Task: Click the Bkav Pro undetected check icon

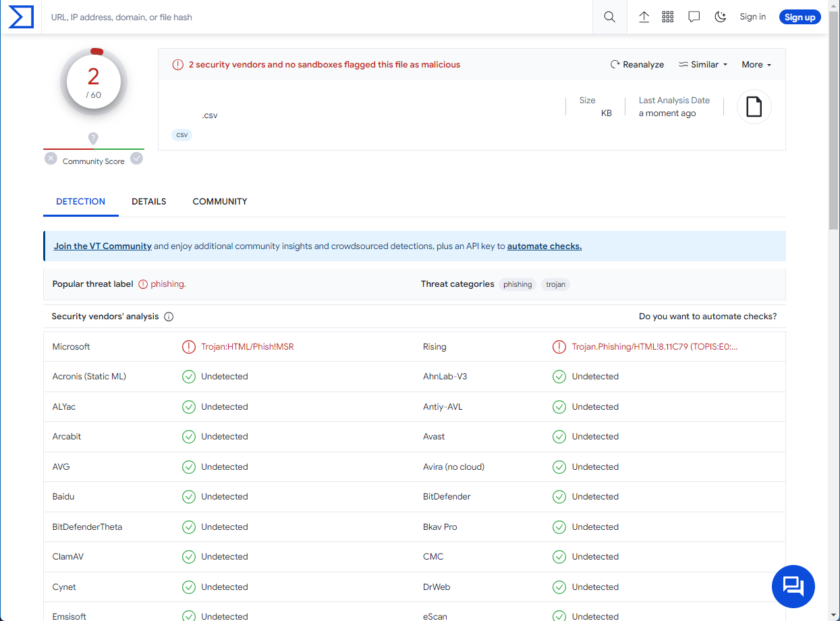Action: point(559,527)
